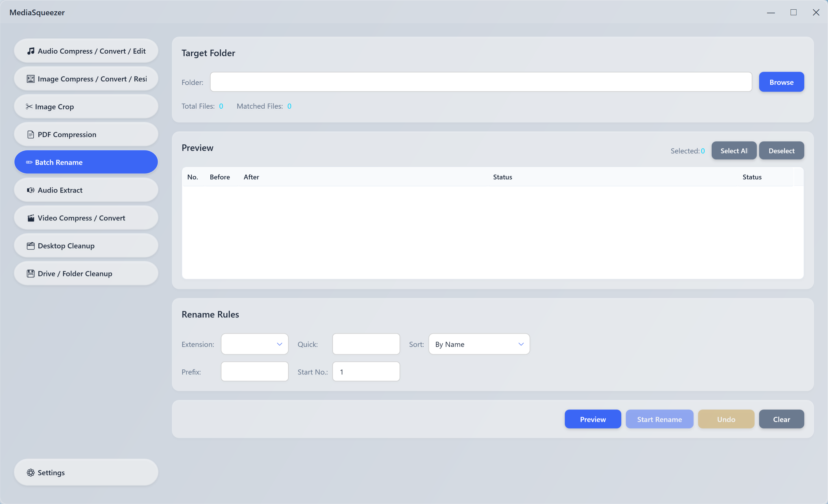This screenshot has width=828, height=504.
Task: Browse for a target folder
Action: click(781, 82)
